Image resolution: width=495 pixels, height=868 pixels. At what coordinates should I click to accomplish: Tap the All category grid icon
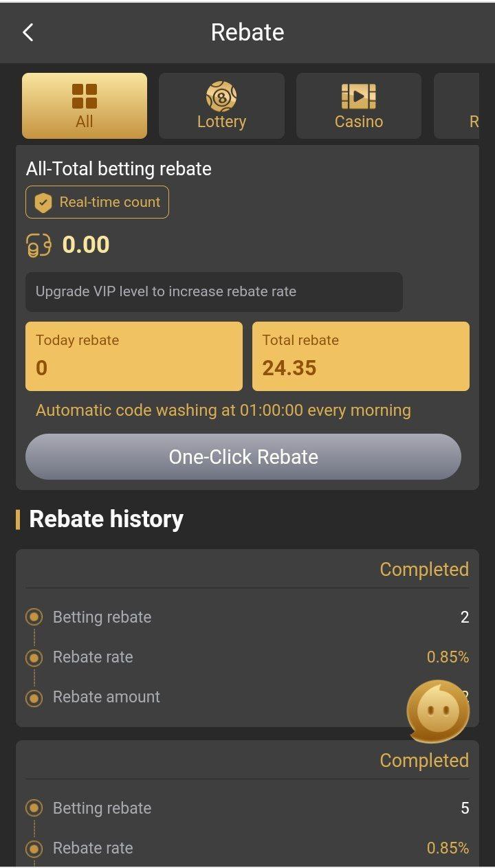(85, 96)
